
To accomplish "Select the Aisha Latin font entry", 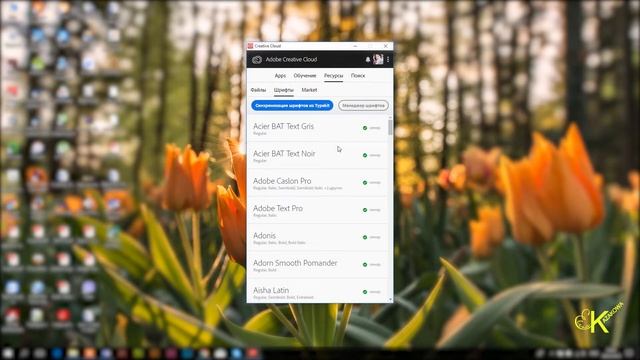I will [x=318, y=291].
